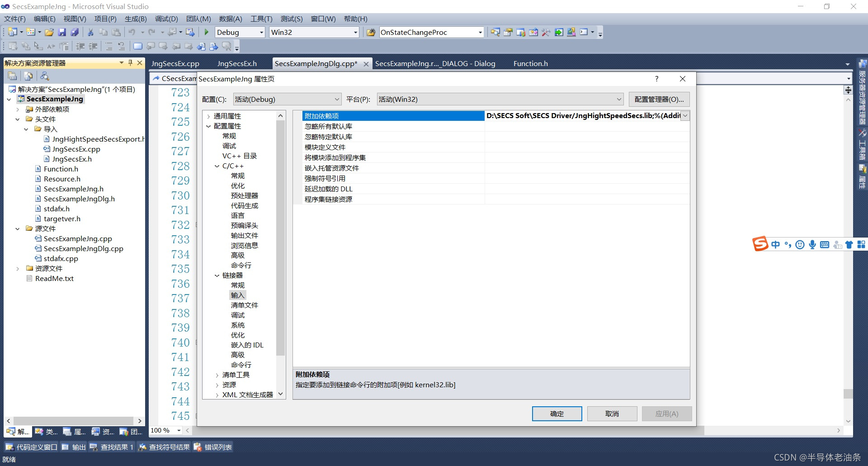The width and height of the screenshot is (868, 466).
Task: Click the Sogou input method S logo
Action: pyautogui.click(x=760, y=244)
